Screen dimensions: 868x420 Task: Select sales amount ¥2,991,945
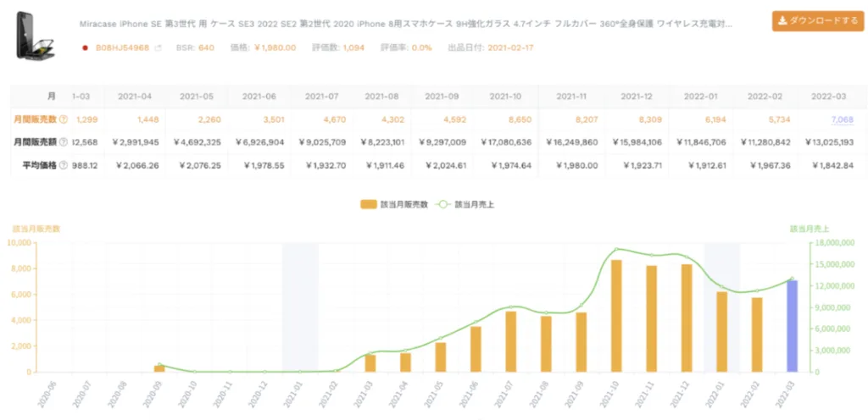tap(136, 142)
